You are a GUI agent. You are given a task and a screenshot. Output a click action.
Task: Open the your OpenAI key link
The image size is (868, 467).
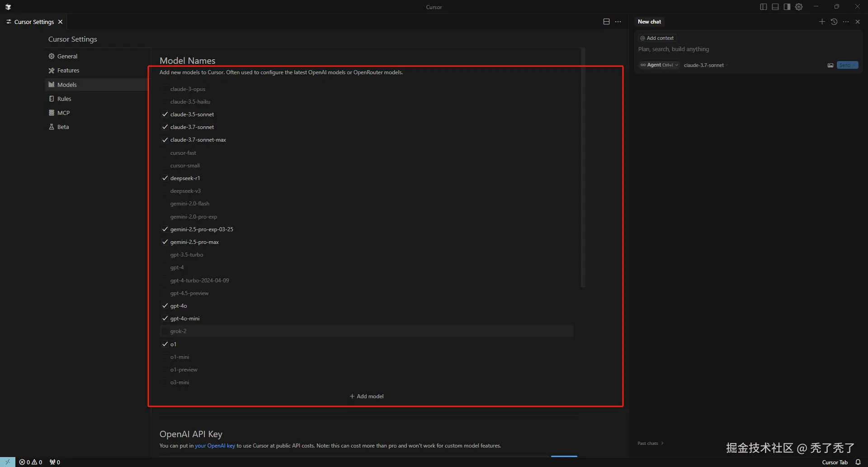215,446
